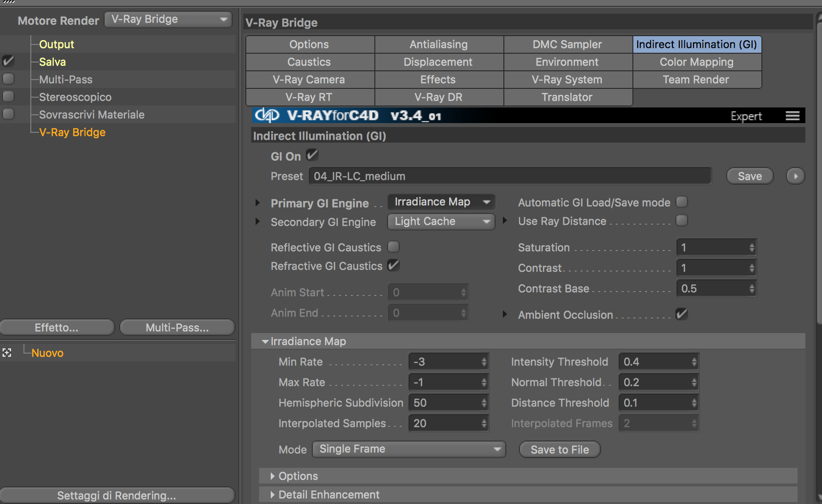
Task: Open the V-Ray Camera tab
Action: pos(310,80)
